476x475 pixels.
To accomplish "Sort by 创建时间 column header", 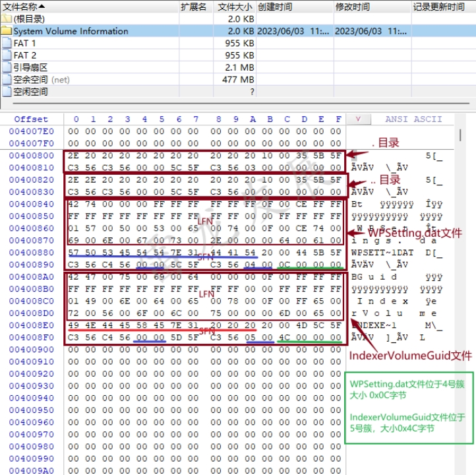I will (295, 7).
